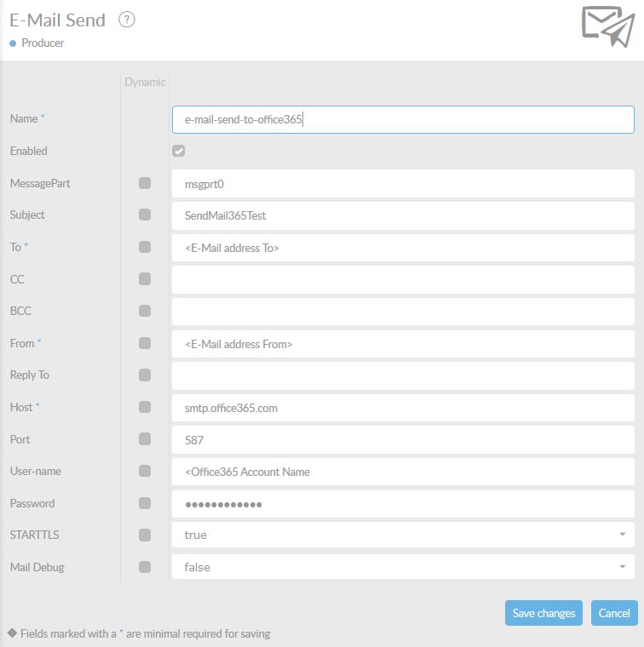Click the STARTTLS dropdown arrow

[x=624, y=535]
